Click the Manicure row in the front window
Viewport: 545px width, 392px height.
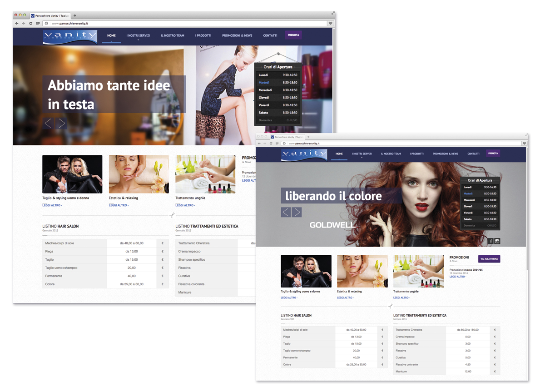pyautogui.click(x=447, y=372)
